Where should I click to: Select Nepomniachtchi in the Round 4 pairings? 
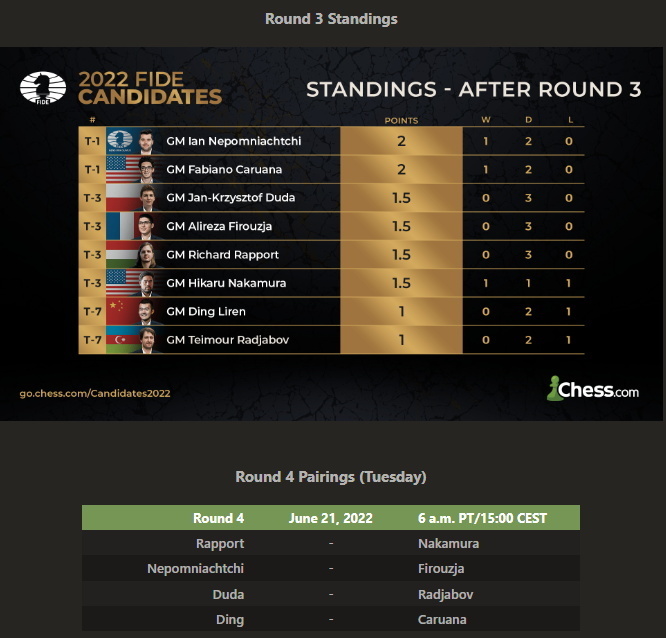[196, 568]
